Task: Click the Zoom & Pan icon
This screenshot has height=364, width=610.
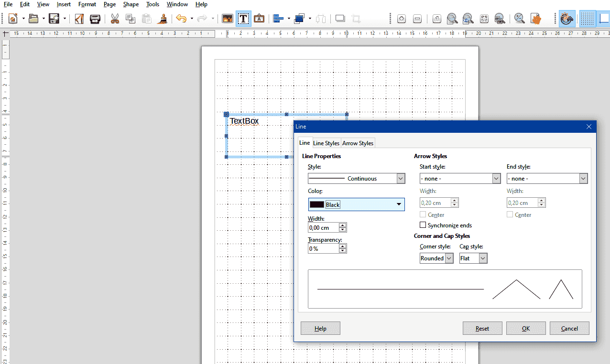Action: point(519,19)
